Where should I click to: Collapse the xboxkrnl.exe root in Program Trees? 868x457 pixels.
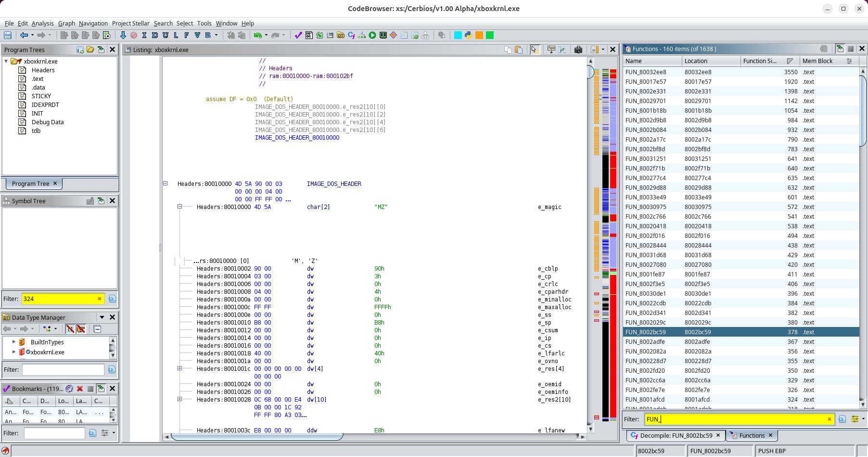tap(6, 61)
